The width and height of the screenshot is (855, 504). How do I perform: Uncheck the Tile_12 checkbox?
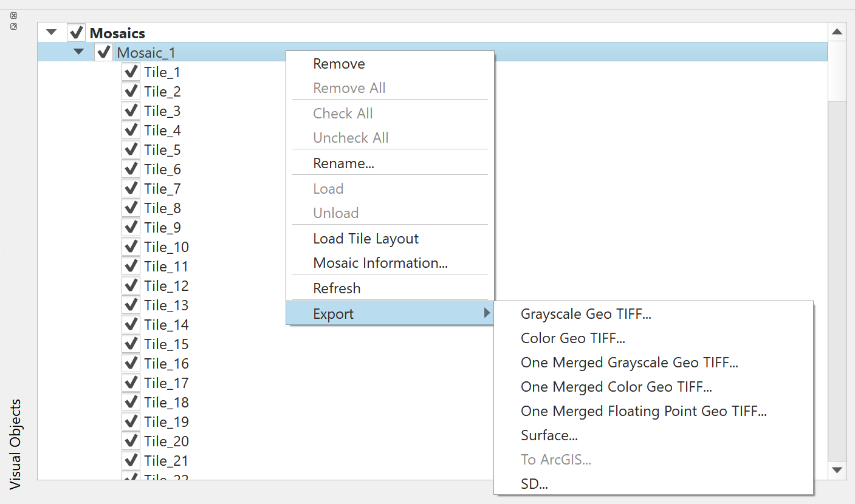[131, 285]
